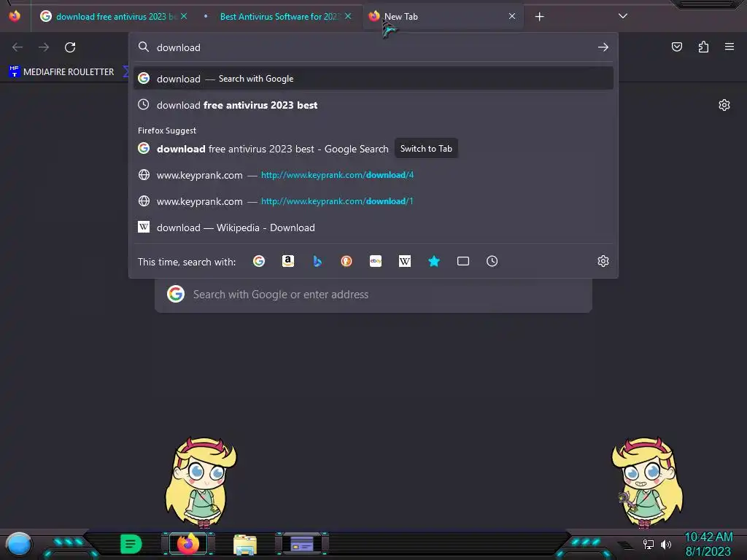Select download free antivirus 2023 best history suggestion
Image resolution: width=747 pixels, height=560 pixels.
[x=373, y=105]
